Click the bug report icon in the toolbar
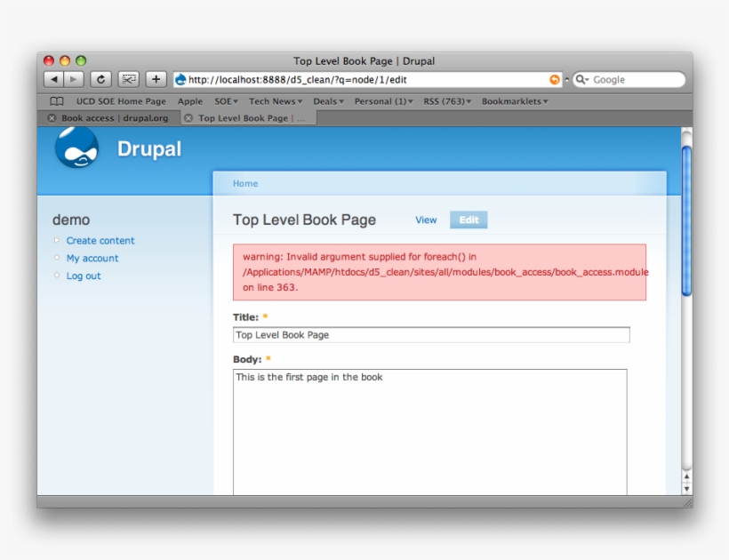729x560 pixels. coord(127,79)
